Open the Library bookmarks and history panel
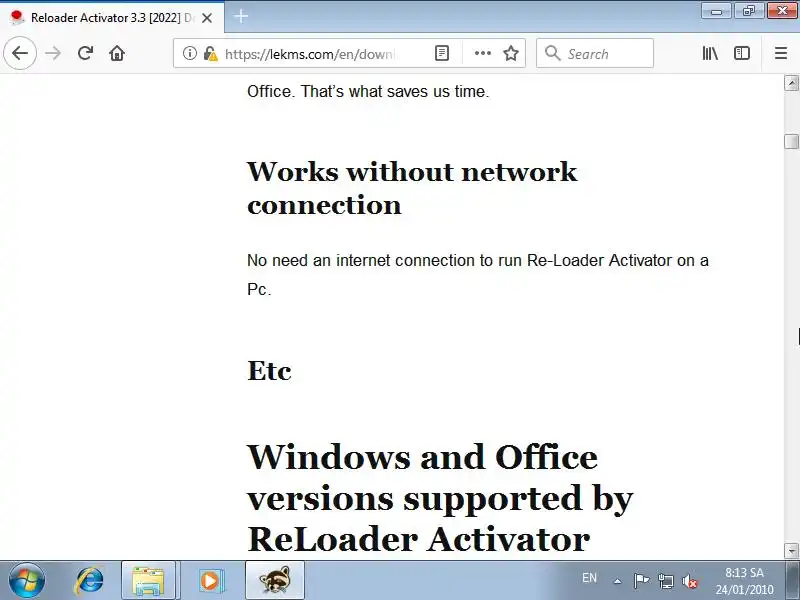800x600 pixels. coord(710,53)
